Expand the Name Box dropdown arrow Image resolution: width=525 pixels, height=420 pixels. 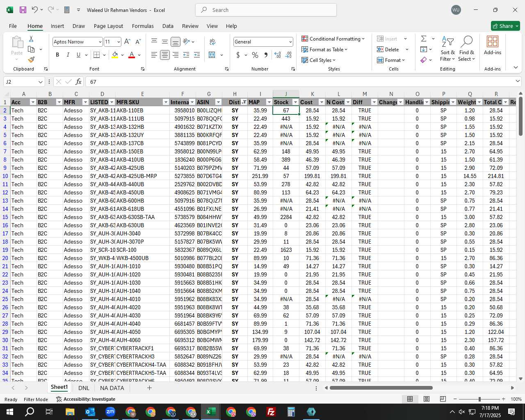tap(40, 82)
